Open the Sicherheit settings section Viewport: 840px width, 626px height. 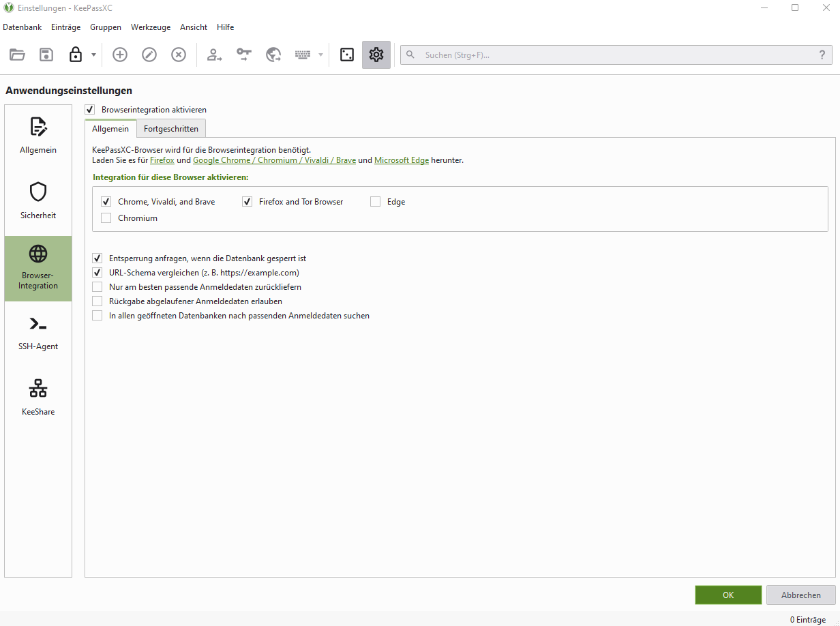pos(38,203)
